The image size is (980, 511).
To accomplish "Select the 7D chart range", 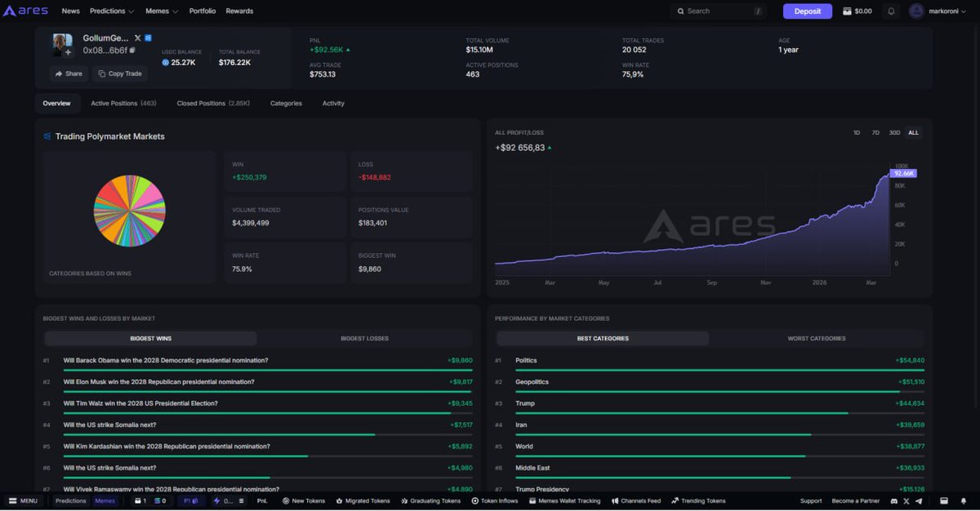I will (x=875, y=132).
